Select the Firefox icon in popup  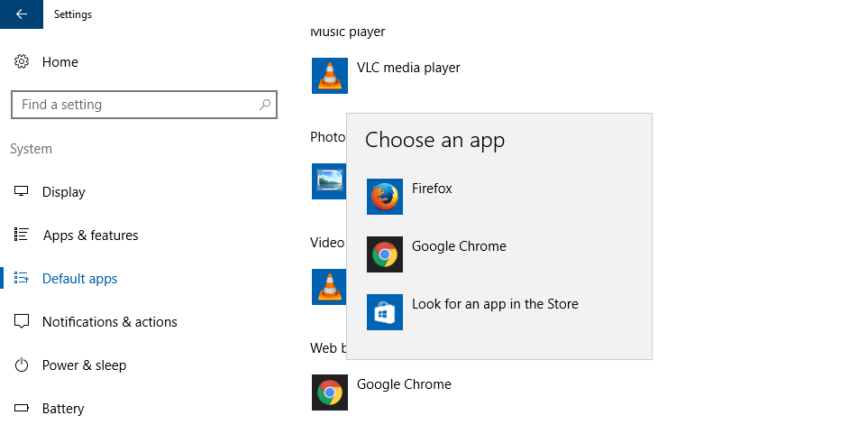click(385, 197)
